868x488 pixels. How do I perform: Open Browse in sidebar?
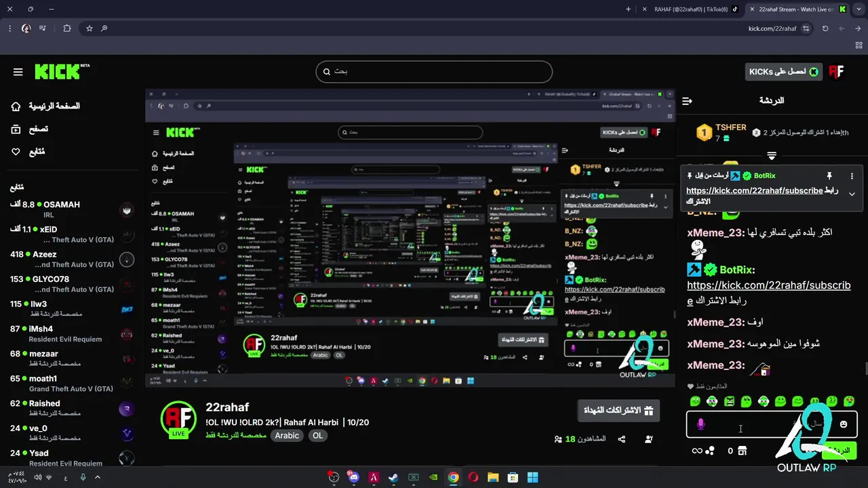pos(29,129)
